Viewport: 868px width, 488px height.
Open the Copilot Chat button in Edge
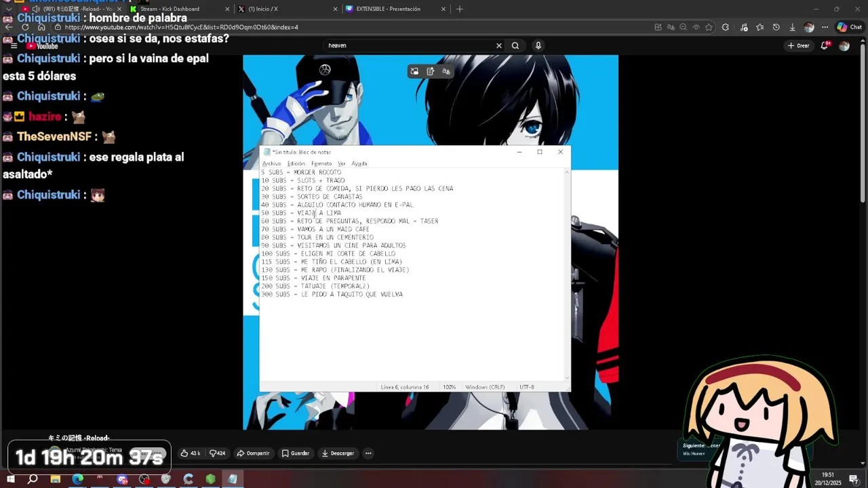pos(849,27)
